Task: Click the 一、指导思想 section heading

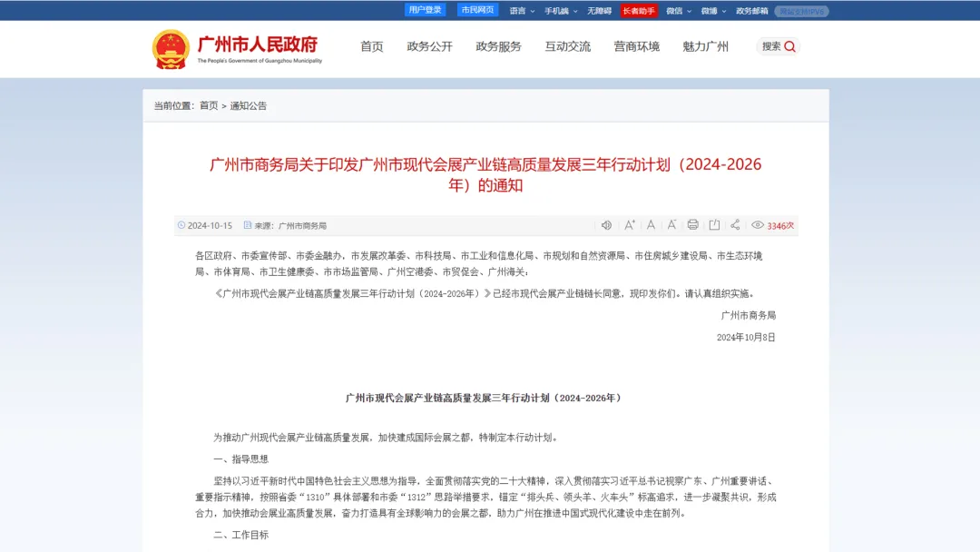Action: point(240,458)
